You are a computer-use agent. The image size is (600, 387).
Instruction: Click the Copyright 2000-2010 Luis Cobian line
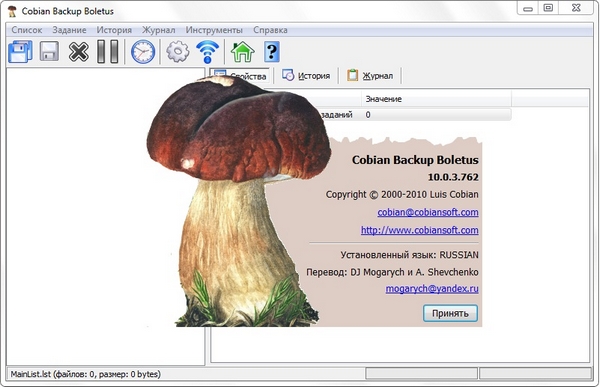(x=402, y=194)
